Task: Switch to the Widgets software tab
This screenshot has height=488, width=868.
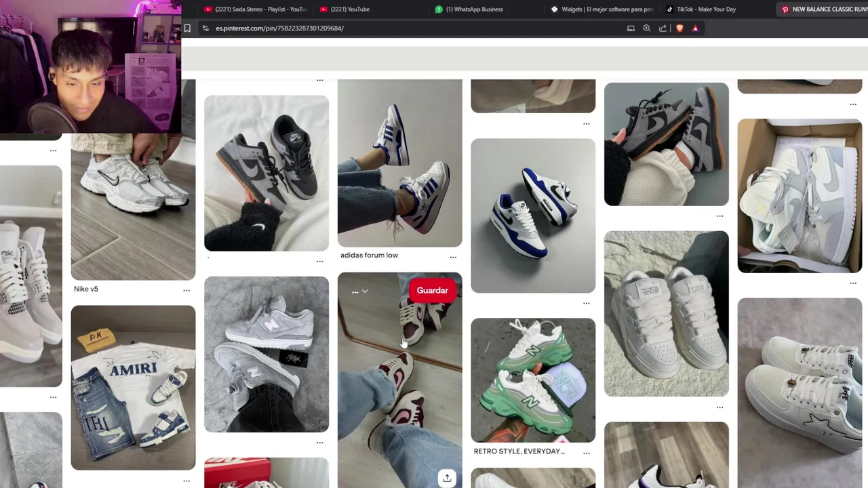Action: (x=601, y=9)
